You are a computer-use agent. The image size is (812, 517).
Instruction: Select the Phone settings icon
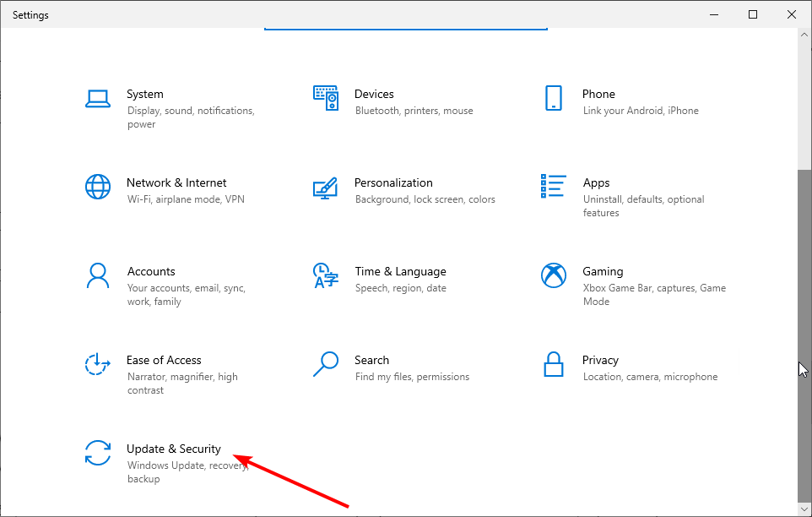pyautogui.click(x=553, y=98)
